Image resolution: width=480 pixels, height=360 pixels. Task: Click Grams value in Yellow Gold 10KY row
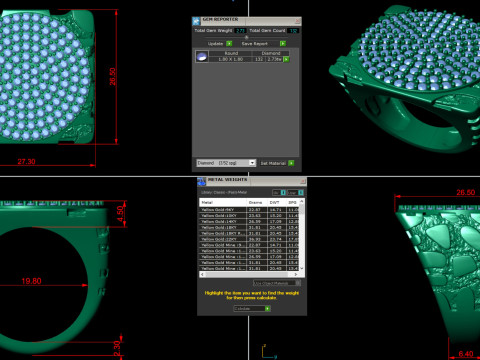[x=255, y=216]
